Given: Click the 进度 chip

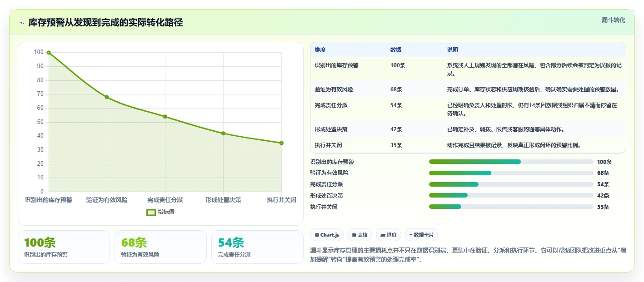Looking at the screenshot, I should pos(389,235).
